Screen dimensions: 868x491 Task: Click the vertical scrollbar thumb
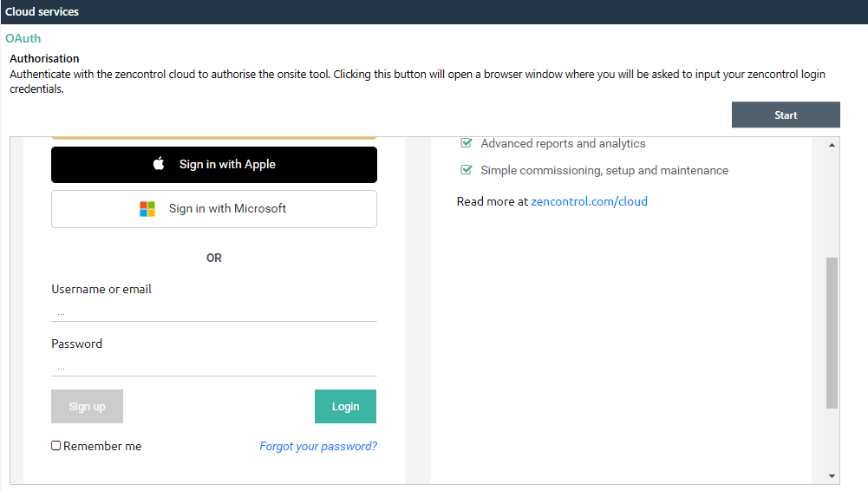point(832,333)
